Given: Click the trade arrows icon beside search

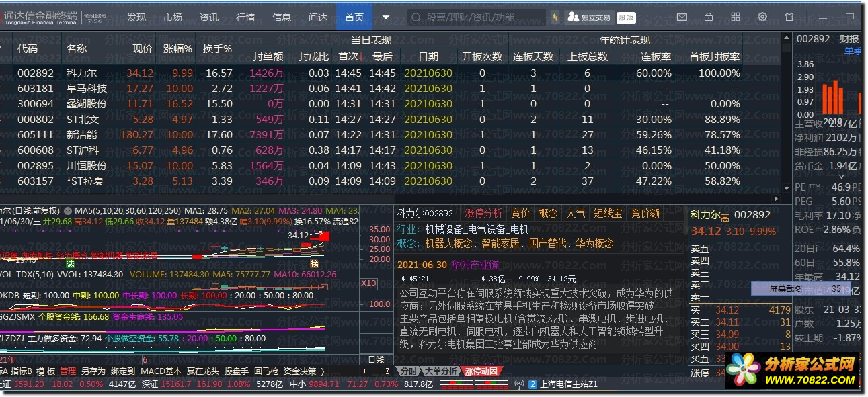Looking at the screenshot, I should 555,17.
